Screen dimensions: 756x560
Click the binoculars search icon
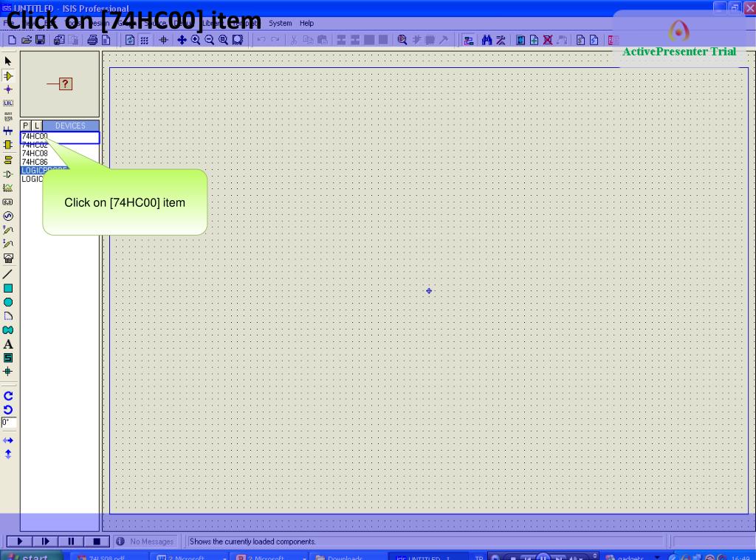tap(487, 40)
